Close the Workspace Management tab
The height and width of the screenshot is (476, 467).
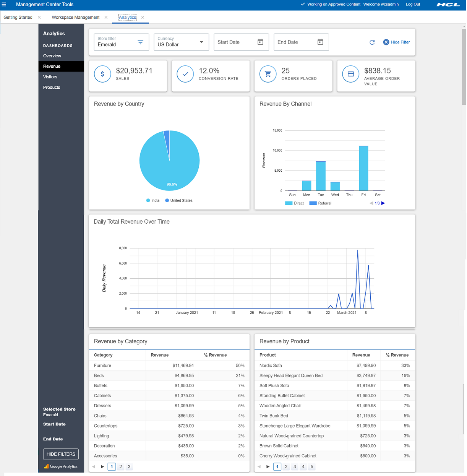point(106,18)
